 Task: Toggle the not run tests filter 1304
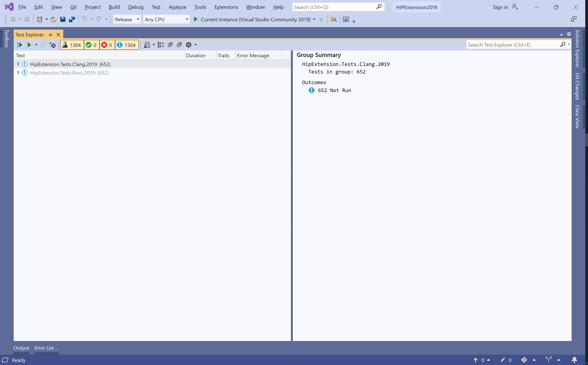(x=126, y=45)
